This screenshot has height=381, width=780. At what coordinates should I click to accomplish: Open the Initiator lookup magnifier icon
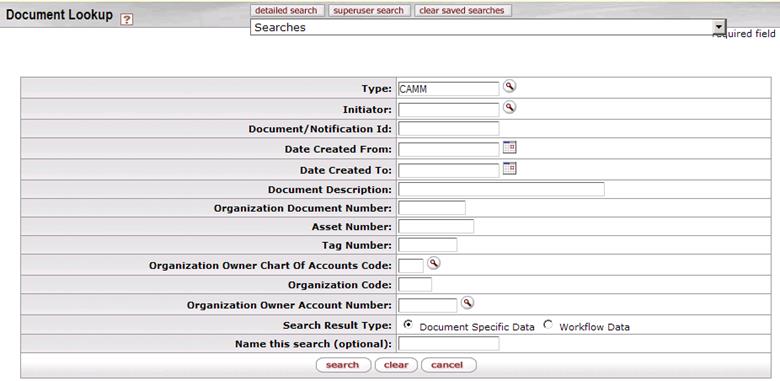tap(509, 107)
